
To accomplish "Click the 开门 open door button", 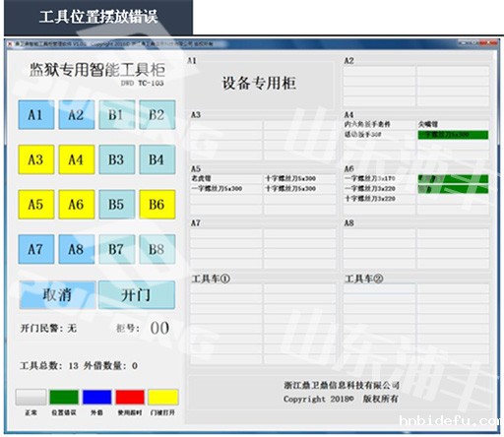I will point(137,294).
